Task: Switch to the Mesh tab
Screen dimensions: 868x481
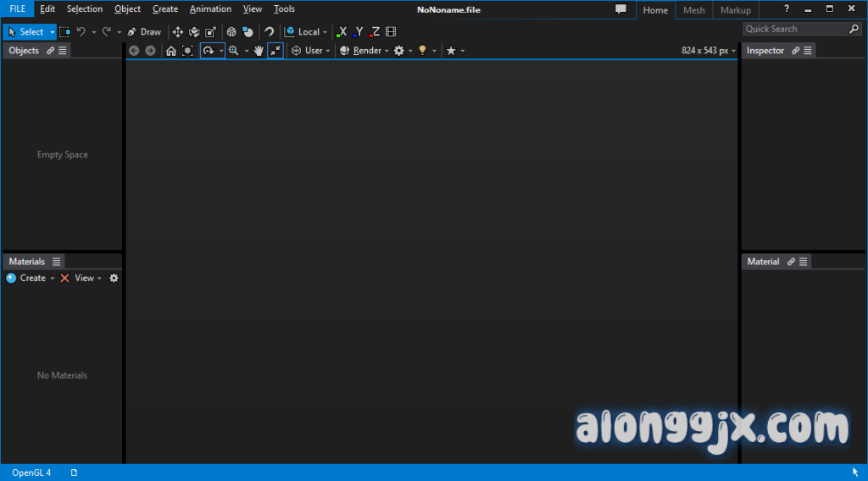Action: point(693,10)
